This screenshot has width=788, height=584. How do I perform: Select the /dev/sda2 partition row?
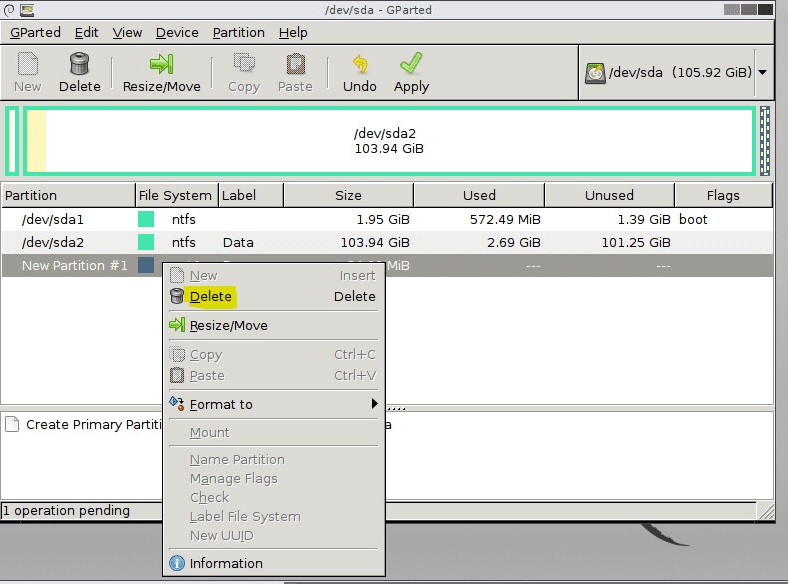387,243
